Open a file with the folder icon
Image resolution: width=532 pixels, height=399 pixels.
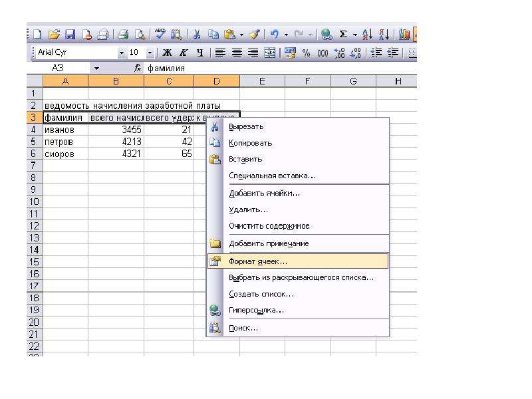(54, 35)
